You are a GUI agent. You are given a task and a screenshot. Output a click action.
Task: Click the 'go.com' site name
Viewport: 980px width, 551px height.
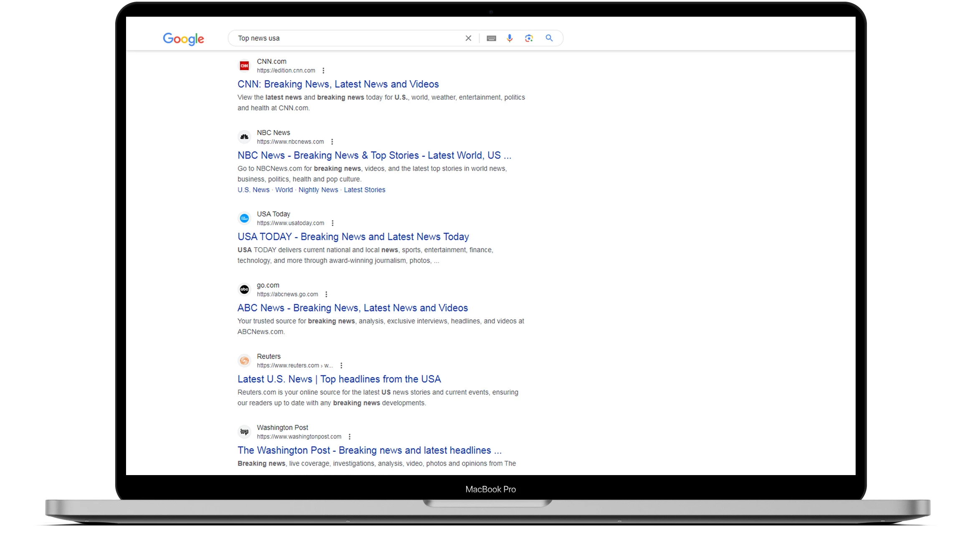point(268,285)
